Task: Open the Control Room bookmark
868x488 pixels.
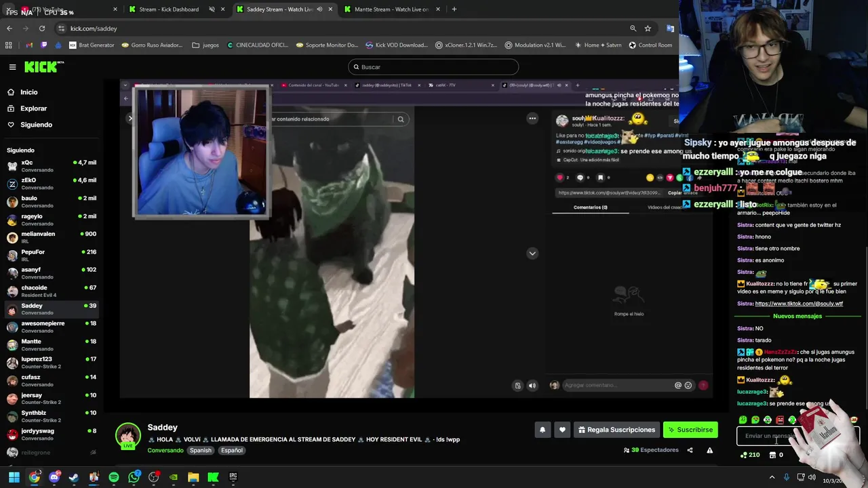Action: 650,45
